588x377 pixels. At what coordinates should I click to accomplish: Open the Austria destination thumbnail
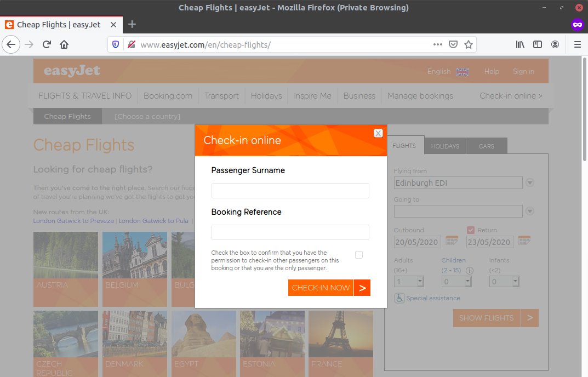(x=66, y=269)
